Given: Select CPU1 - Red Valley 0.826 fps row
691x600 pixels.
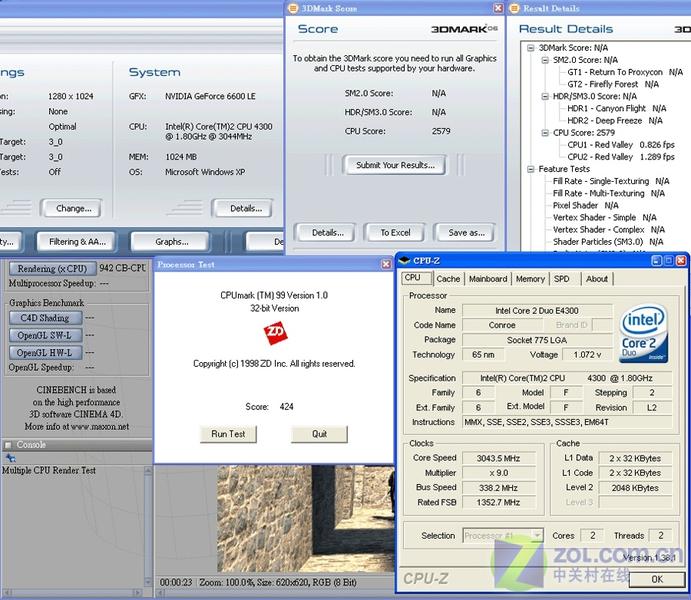Looking at the screenshot, I should click(x=621, y=145).
